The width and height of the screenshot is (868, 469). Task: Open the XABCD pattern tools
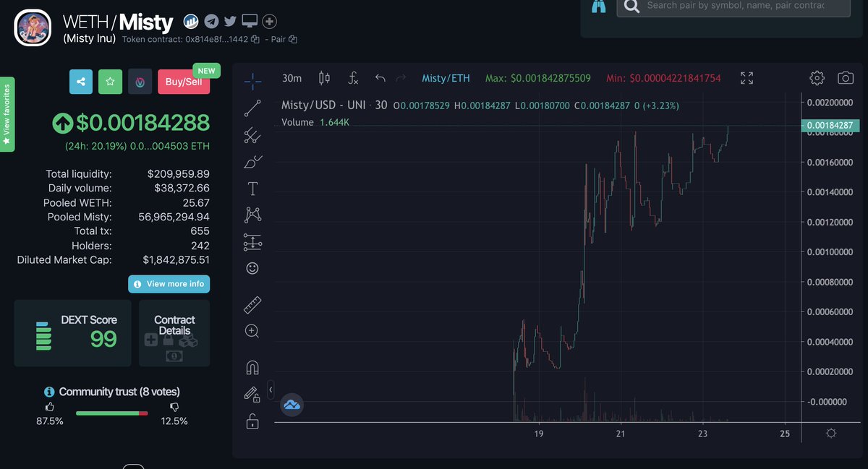pyautogui.click(x=252, y=215)
